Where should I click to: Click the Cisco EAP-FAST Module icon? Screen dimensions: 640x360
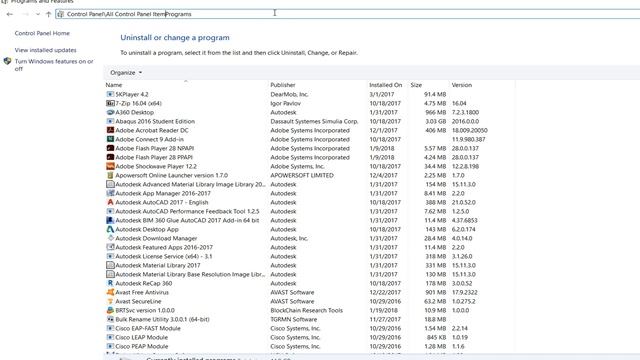[x=110, y=328]
